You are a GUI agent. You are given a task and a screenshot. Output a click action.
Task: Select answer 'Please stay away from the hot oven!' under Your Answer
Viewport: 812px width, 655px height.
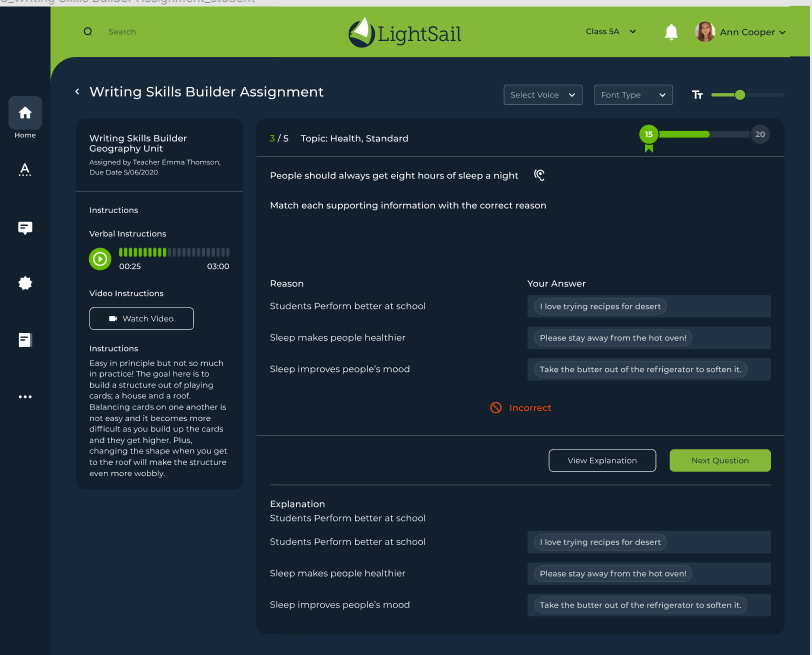pos(613,338)
